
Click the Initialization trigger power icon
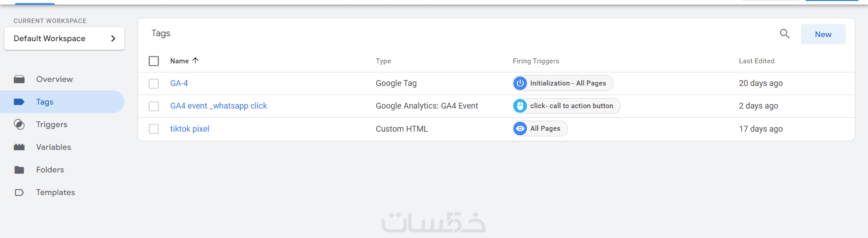pyautogui.click(x=520, y=83)
